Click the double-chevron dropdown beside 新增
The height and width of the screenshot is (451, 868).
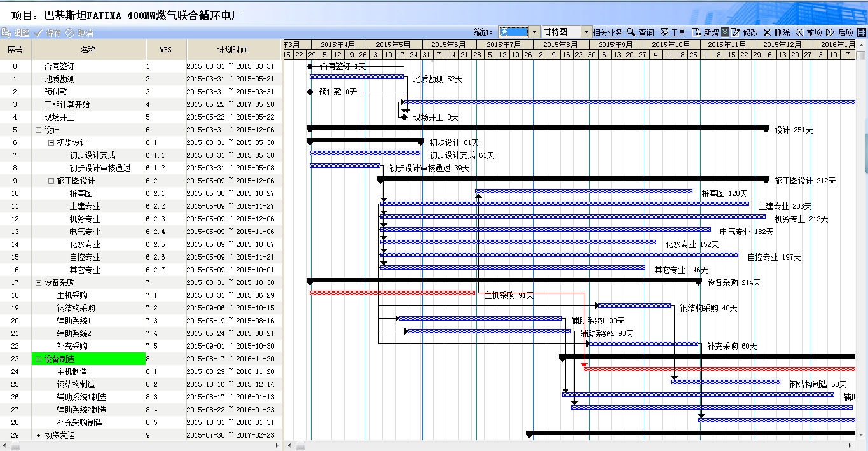[724, 32]
